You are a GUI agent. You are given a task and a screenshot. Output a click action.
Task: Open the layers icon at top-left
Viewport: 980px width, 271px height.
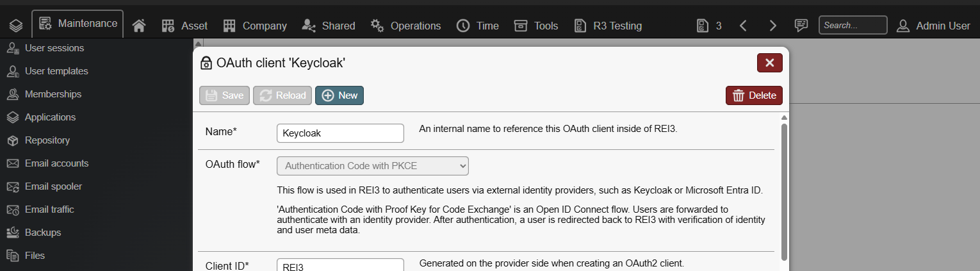16,26
